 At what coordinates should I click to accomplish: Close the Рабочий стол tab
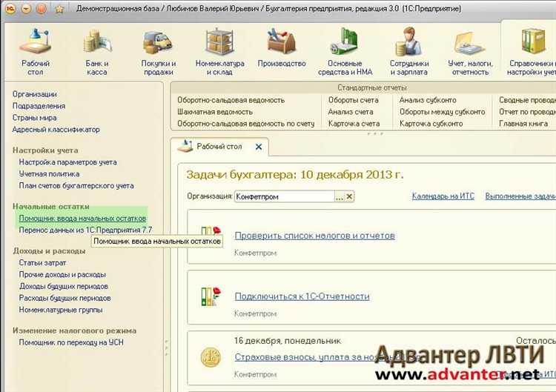point(258,147)
